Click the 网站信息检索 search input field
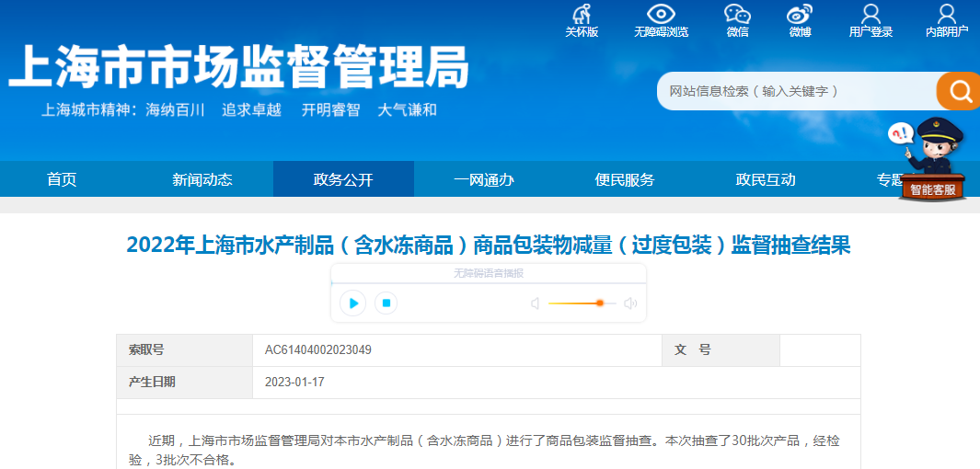The width and height of the screenshot is (980, 469). [797, 91]
